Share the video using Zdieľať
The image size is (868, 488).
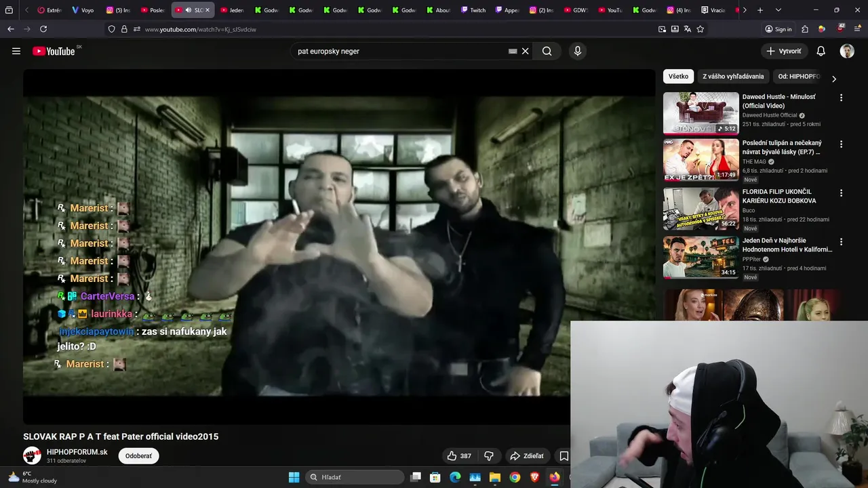527,456
